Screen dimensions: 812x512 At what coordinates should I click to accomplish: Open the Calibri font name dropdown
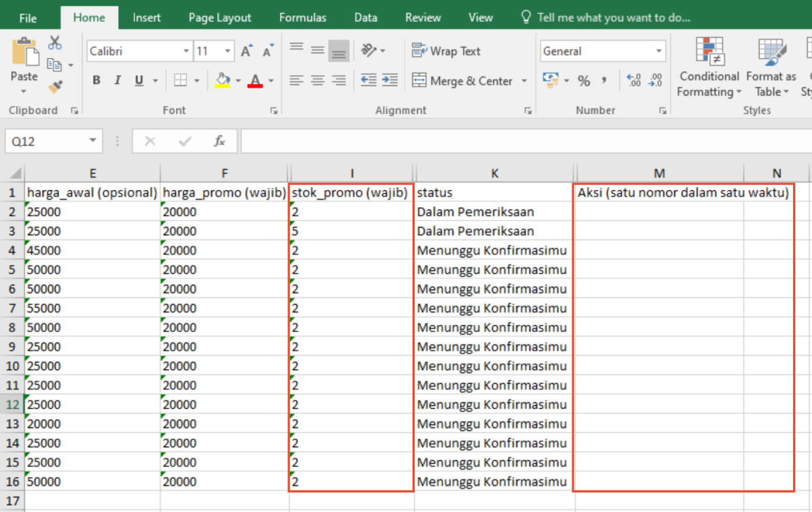tap(186, 51)
